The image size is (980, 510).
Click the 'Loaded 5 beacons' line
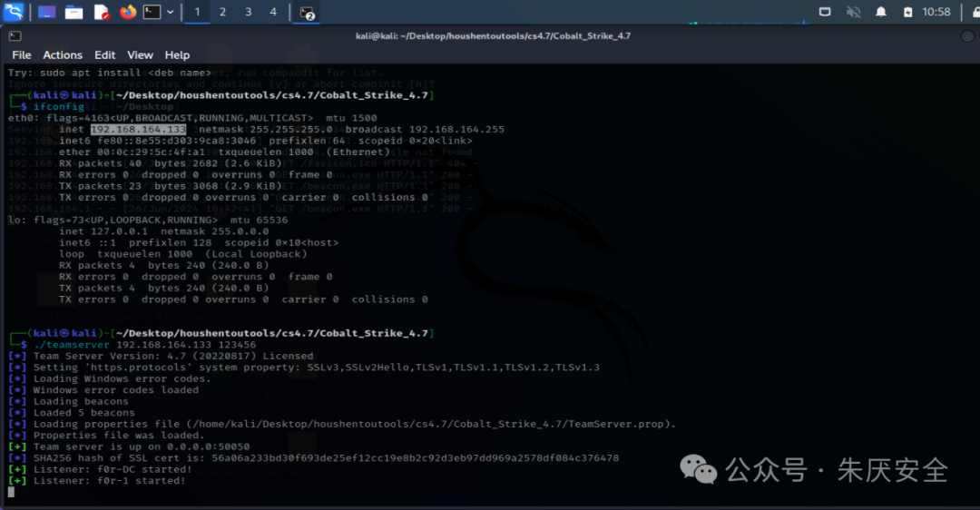point(72,413)
